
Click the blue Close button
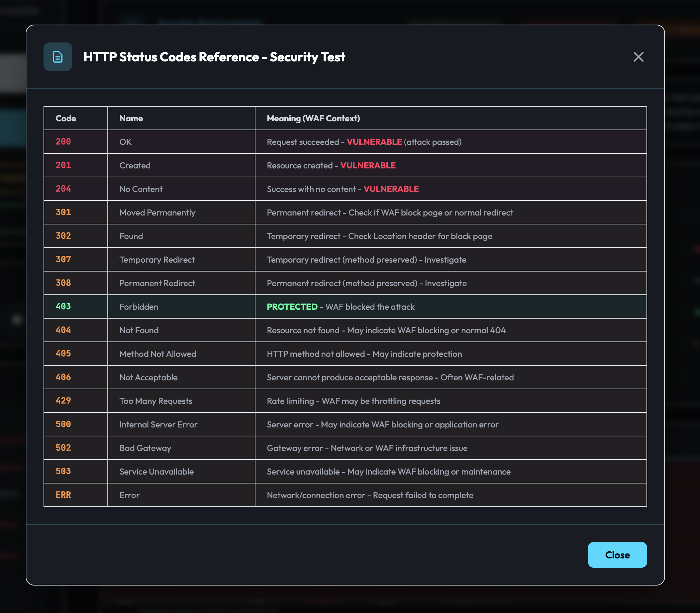617,555
